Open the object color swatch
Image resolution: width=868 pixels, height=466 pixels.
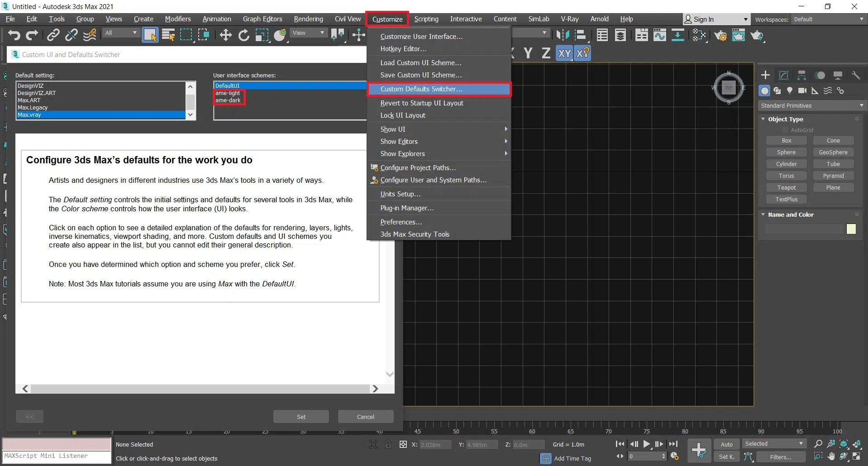coord(851,229)
